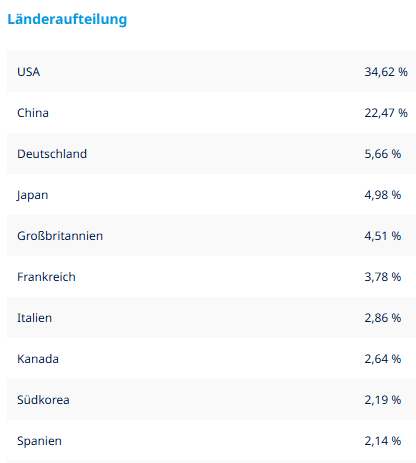
Task: Click the 2,19 % Südkorea value
Action: (x=382, y=400)
